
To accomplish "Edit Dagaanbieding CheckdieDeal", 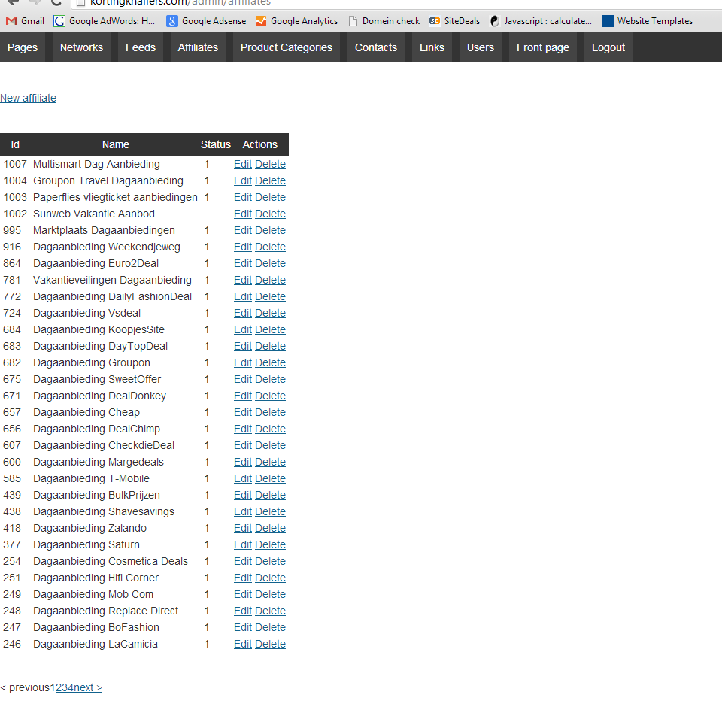I will tap(242, 446).
